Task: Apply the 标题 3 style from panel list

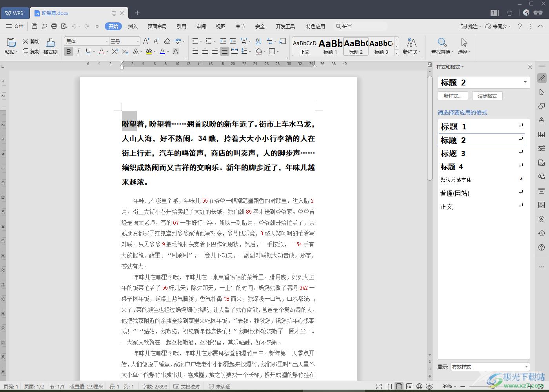Action: [482, 153]
